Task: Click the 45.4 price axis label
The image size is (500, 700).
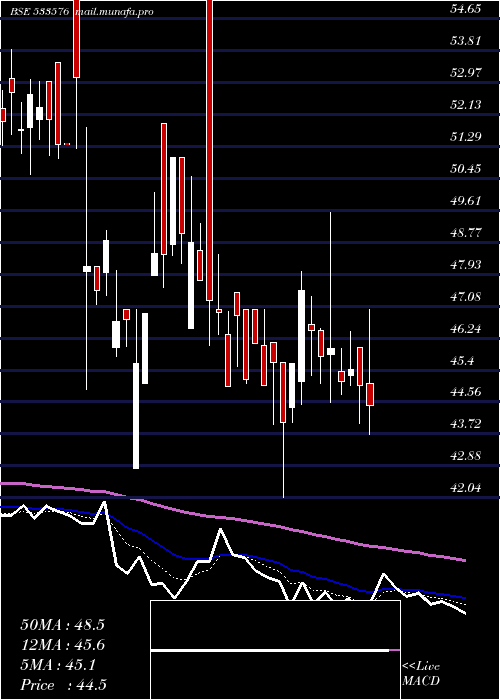Action: (462, 361)
